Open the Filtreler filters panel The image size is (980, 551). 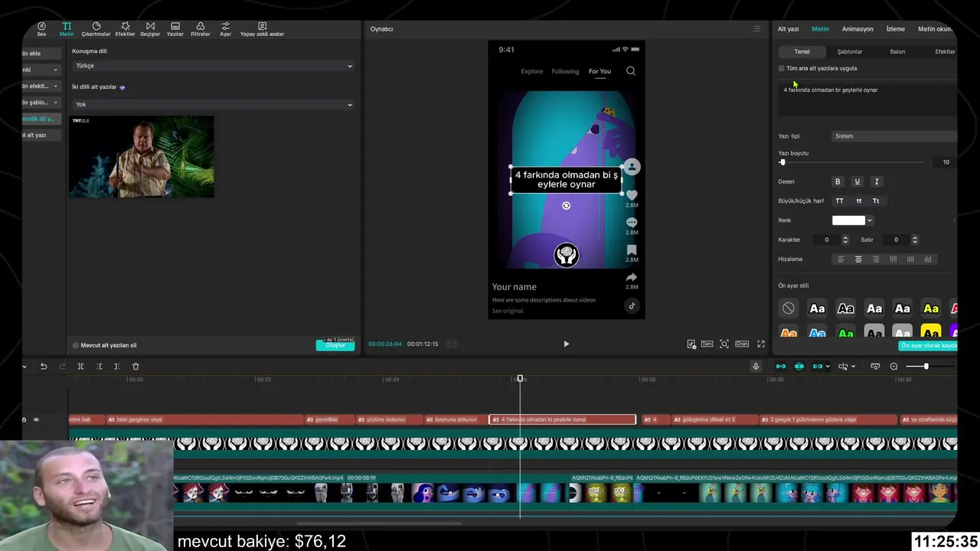200,29
